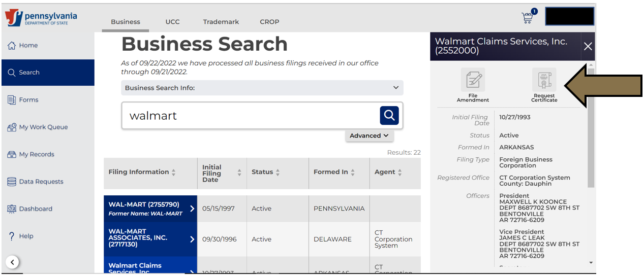The height and width of the screenshot is (275, 644).
Task: Expand the Business Search Info dropdown
Action: [x=262, y=88]
